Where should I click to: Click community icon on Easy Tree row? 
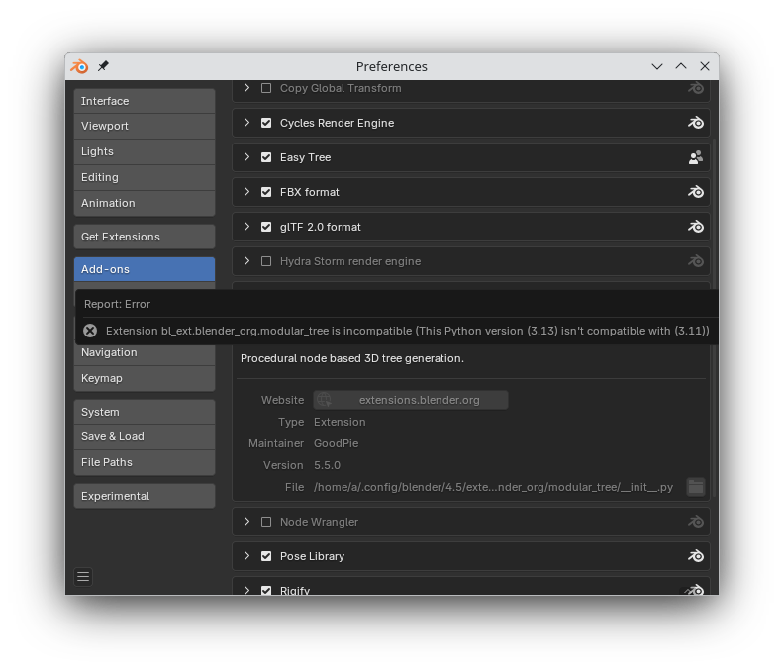(696, 157)
